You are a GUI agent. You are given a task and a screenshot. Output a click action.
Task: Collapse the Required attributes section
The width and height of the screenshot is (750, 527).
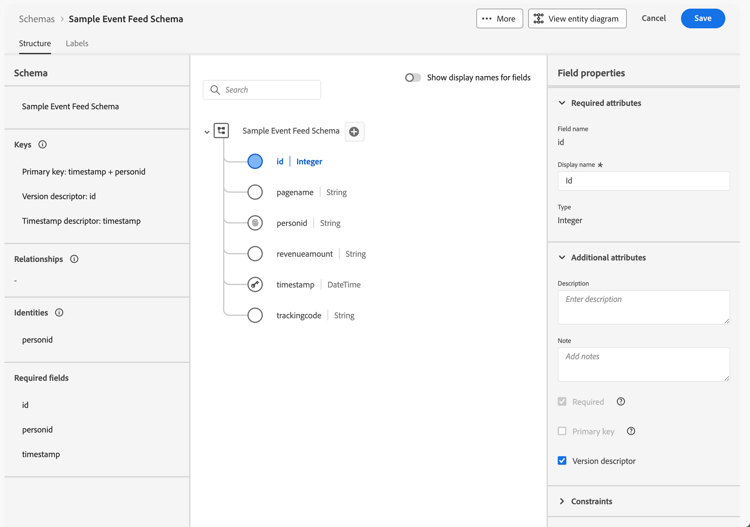pos(562,103)
